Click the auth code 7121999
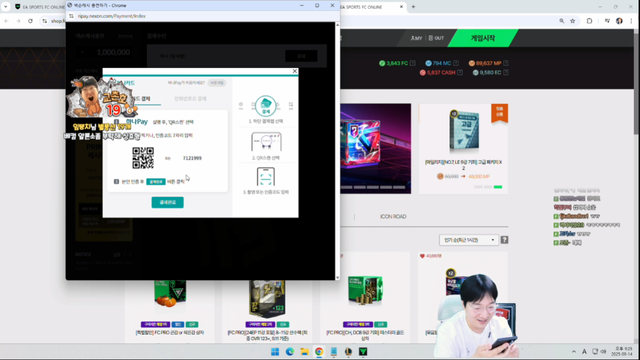This screenshot has width=640, height=360. [x=192, y=158]
